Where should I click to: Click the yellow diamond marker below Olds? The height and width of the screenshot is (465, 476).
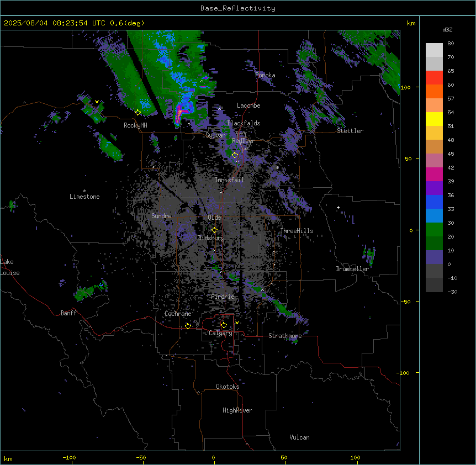click(215, 230)
